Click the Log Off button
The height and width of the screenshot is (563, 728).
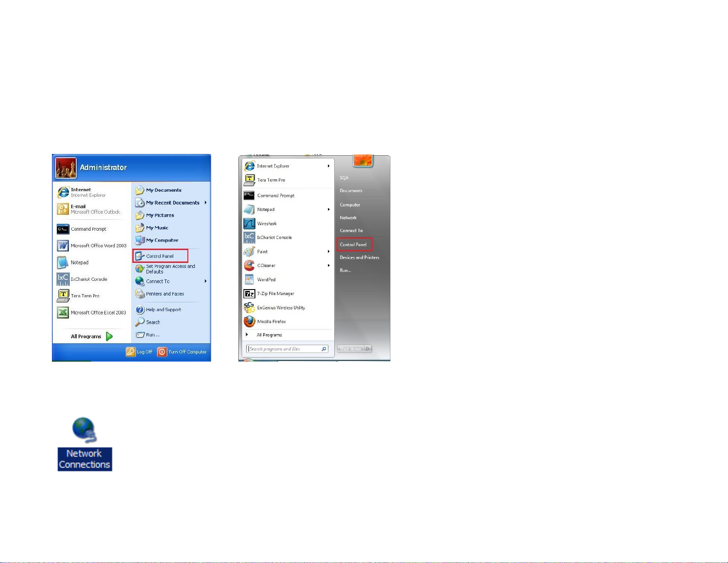coord(139,352)
